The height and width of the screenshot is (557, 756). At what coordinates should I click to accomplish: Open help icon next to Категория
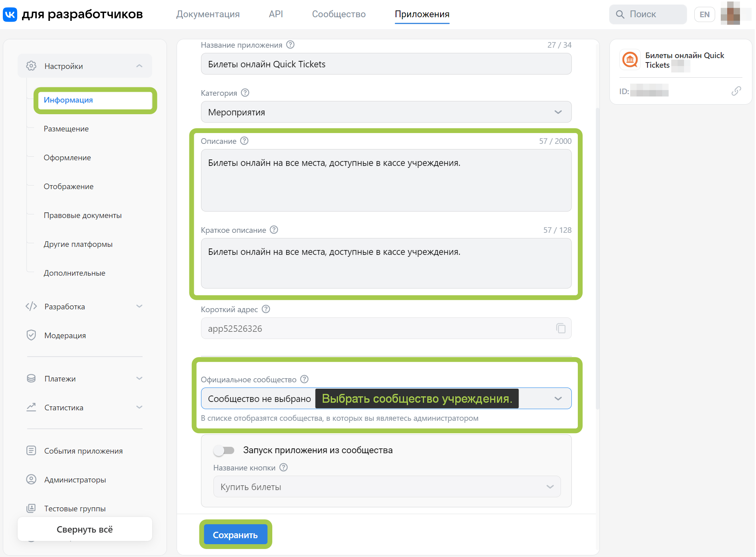[x=245, y=93]
